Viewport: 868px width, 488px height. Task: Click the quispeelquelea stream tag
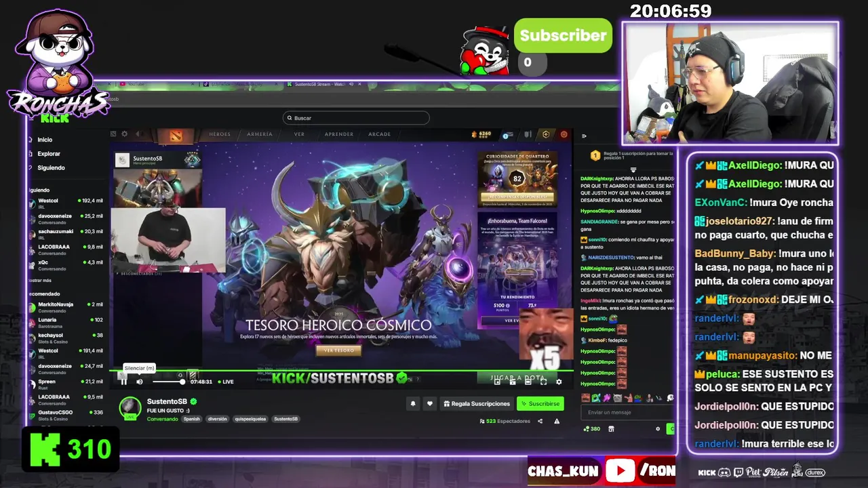pos(251,419)
